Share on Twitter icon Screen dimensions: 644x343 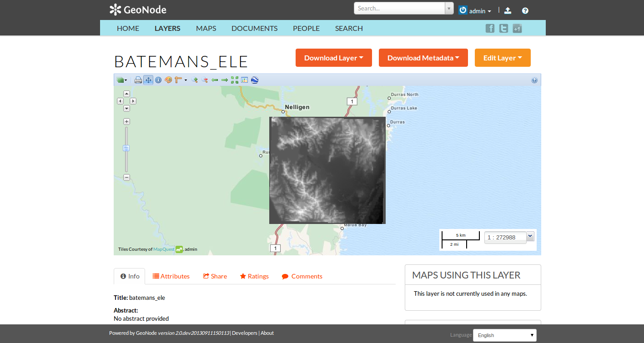(x=503, y=28)
